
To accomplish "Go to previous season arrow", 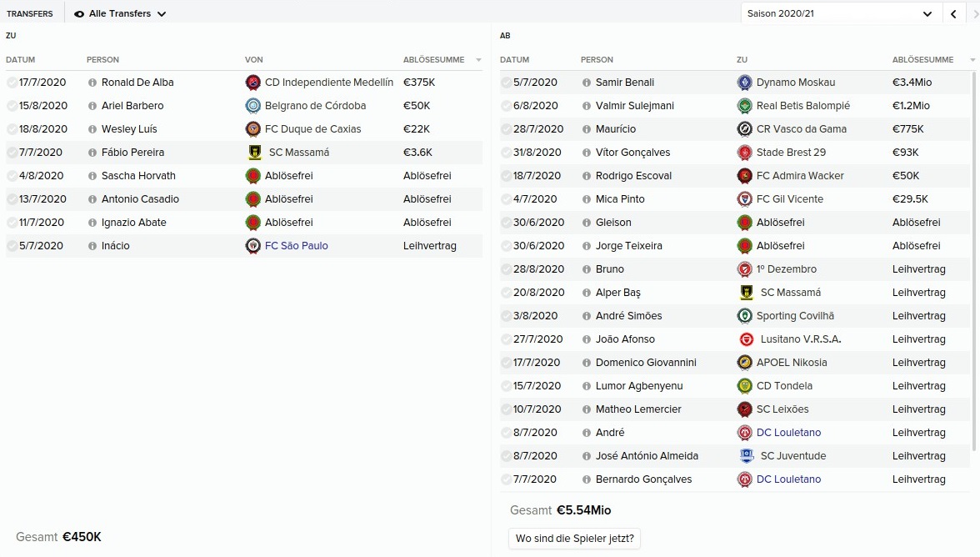I will pyautogui.click(x=954, y=14).
